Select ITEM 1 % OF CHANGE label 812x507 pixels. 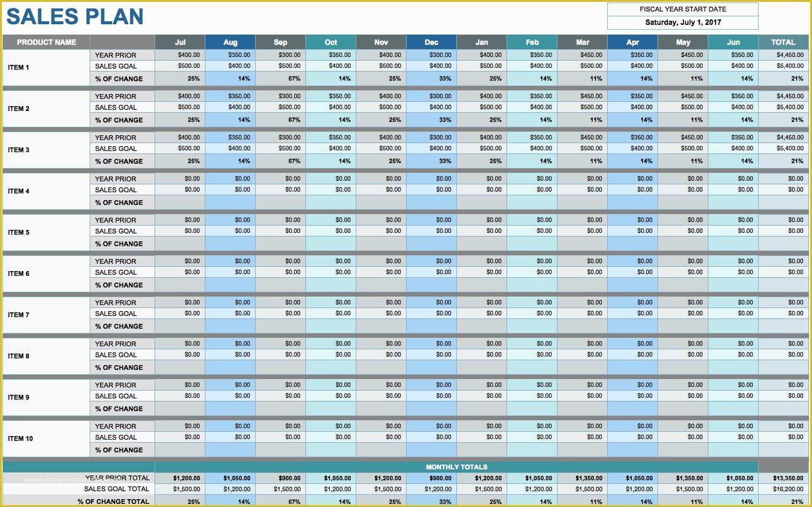click(x=122, y=79)
